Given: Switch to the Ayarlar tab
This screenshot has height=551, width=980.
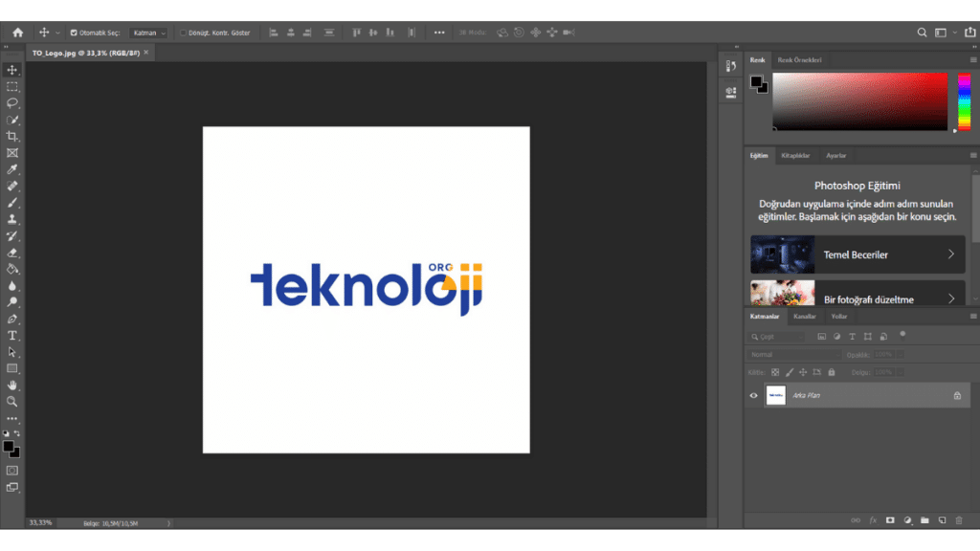Looking at the screenshot, I should pyautogui.click(x=835, y=156).
